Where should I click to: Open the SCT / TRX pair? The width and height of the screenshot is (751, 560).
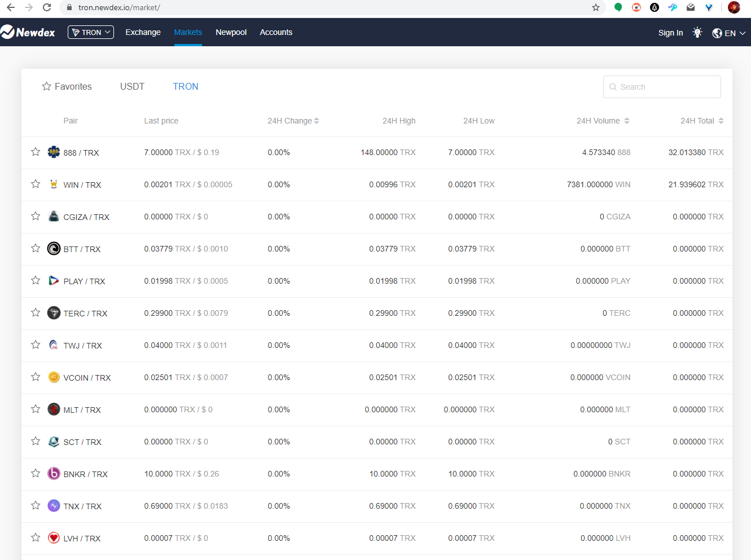point(82,442)
